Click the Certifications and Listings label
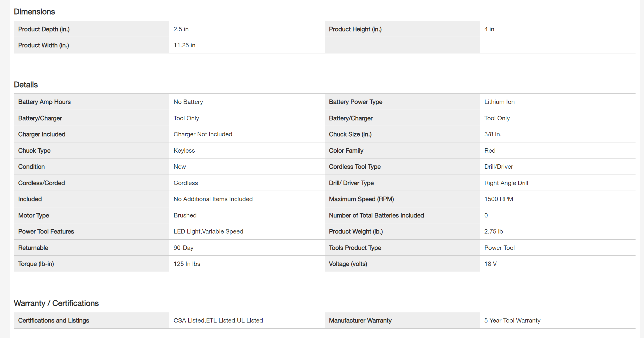Screen dimensions: 644x338 click(x=54, y=320)
